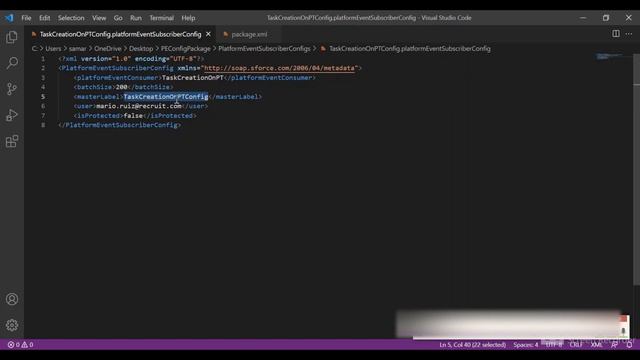Click the batchSize value 200
Viewport: 640px width, 360px height.
click(121, 87)
